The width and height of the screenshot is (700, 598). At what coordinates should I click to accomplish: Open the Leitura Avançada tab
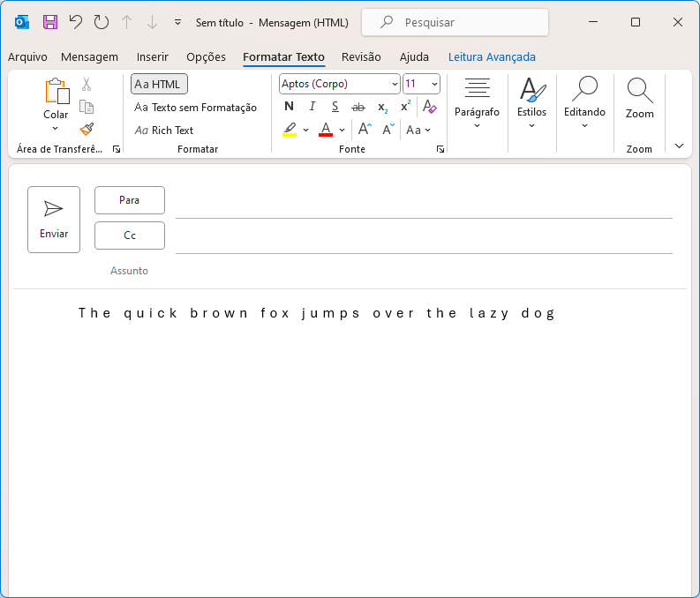(x=492, y=57)
